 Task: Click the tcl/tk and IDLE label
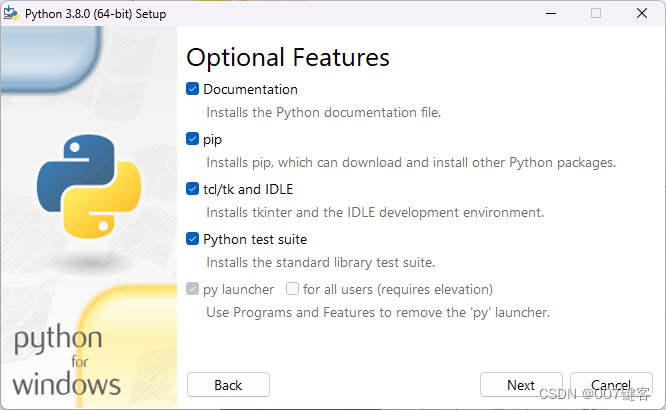point(248,189)
